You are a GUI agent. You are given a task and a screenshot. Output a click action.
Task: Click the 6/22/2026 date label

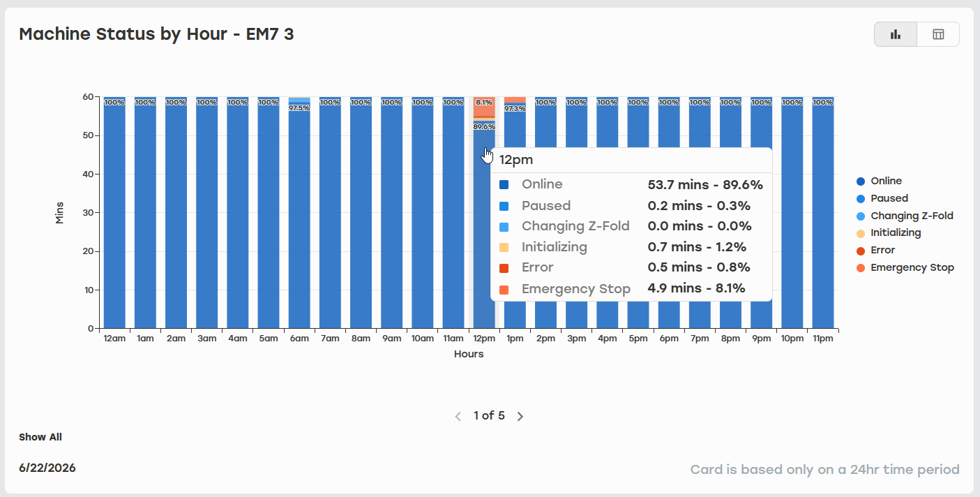[47, 468]
